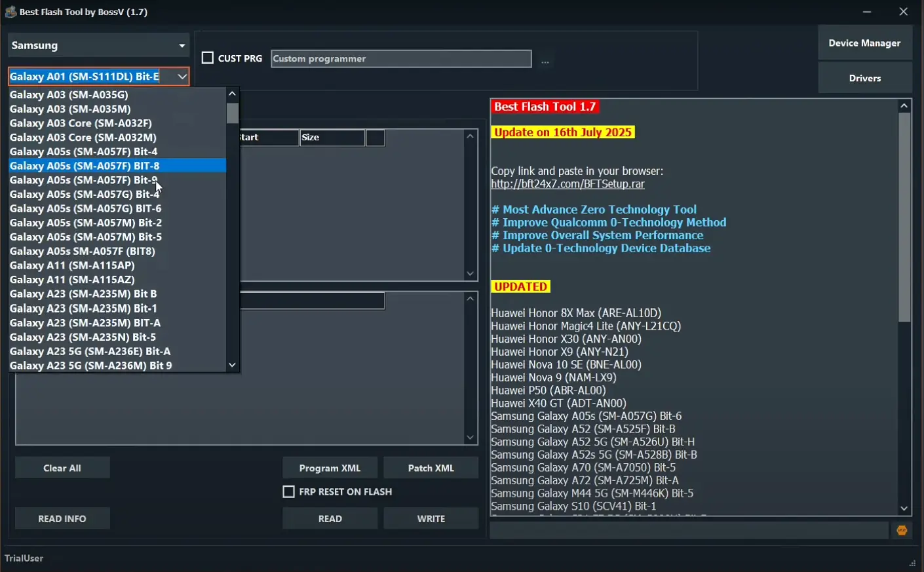The height and width of the screenshot is (572, 924).
Task: Click the READ INFO button
Action: pyautogui.click(x=62, y=518)
